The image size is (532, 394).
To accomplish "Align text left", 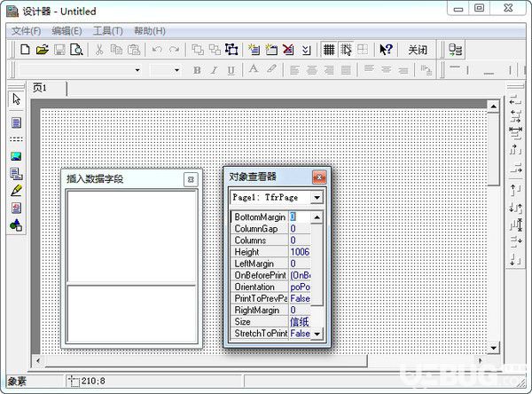I will coord(294,70).
